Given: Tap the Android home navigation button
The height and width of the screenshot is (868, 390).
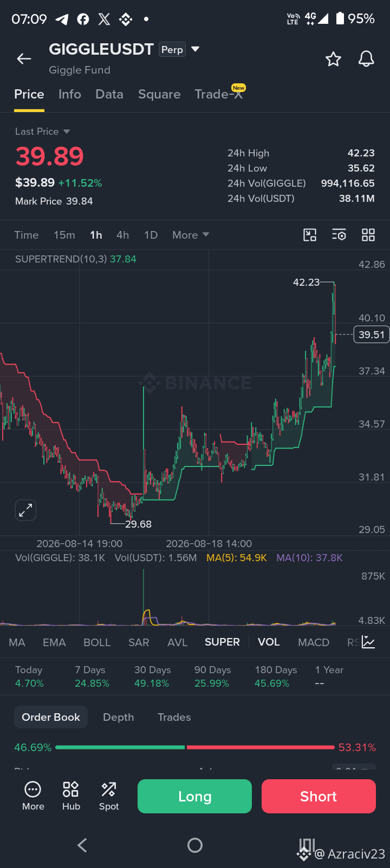Looking at the screenshot, I should pos(195,845).
